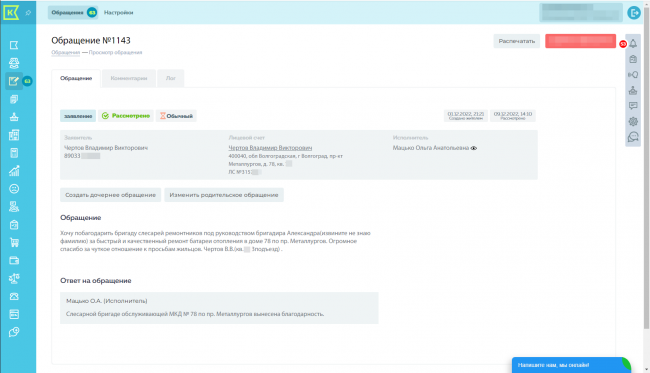Screen dimensions: 650x373
Task: Open the wallet icon in left sidebar
Action: pyautogui.click(x=14, y=260)
